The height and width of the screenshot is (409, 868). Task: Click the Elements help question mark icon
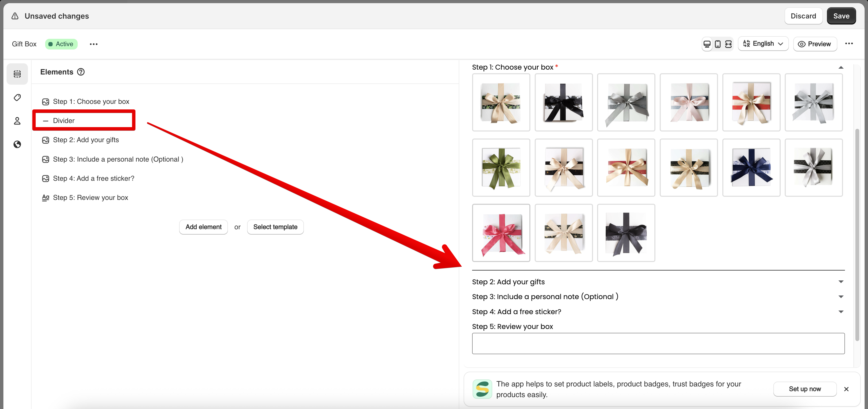click(81, 72)
